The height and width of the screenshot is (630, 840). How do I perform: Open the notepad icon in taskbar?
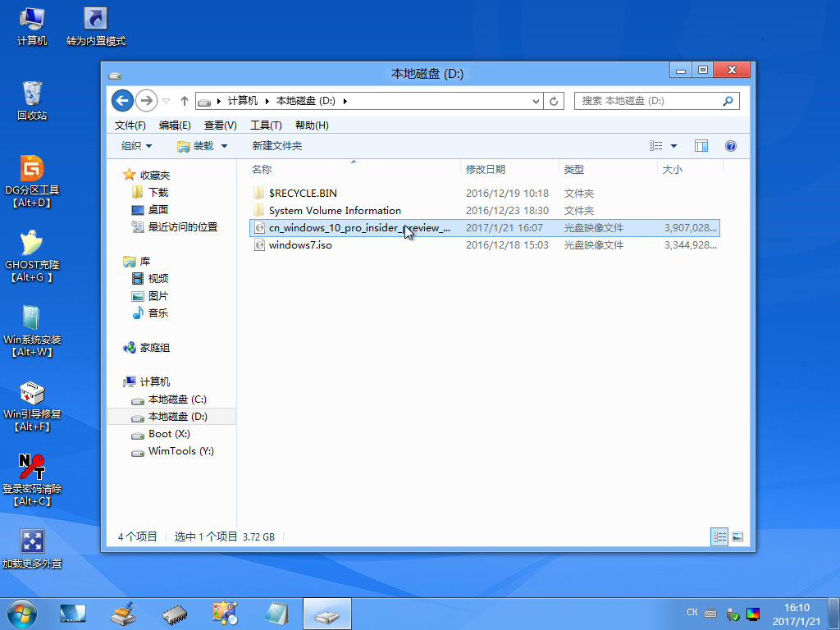tap(276, 614)
